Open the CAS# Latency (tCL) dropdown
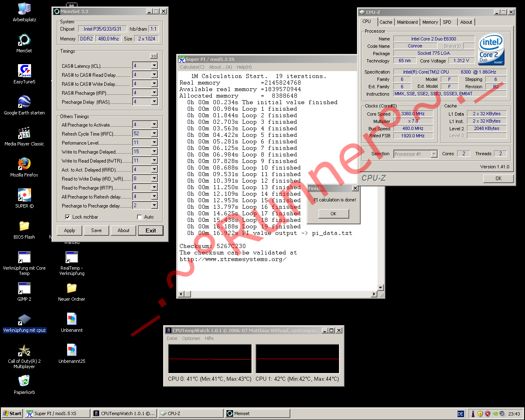 154,66
